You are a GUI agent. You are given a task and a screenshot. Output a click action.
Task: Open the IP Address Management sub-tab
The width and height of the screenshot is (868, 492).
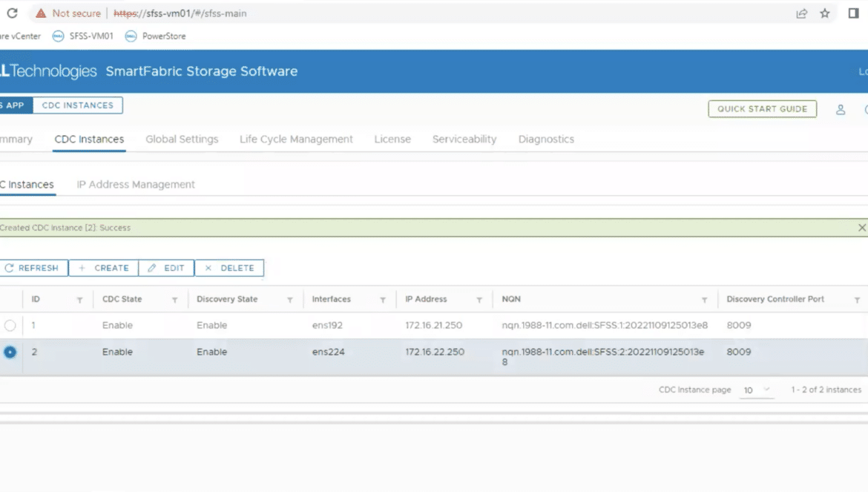136,184
